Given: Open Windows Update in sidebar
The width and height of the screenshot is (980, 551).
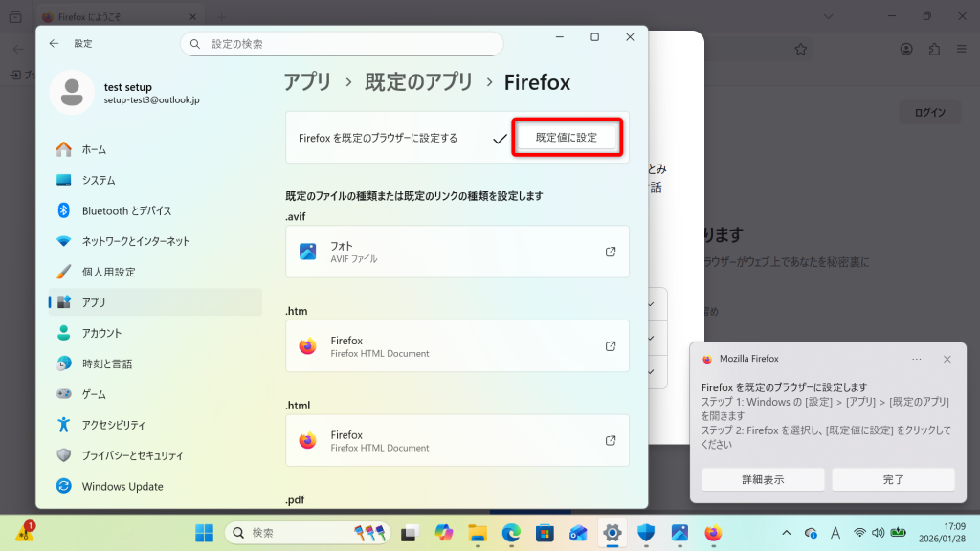Looking at the screenshot, I should 122,486.
